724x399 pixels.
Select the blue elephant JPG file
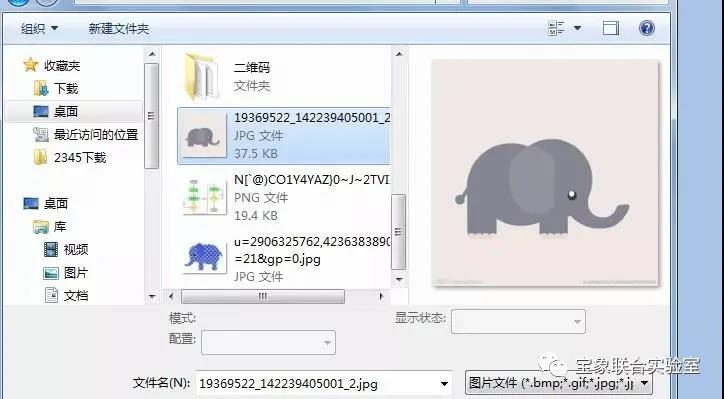click(x=284, y=259)
